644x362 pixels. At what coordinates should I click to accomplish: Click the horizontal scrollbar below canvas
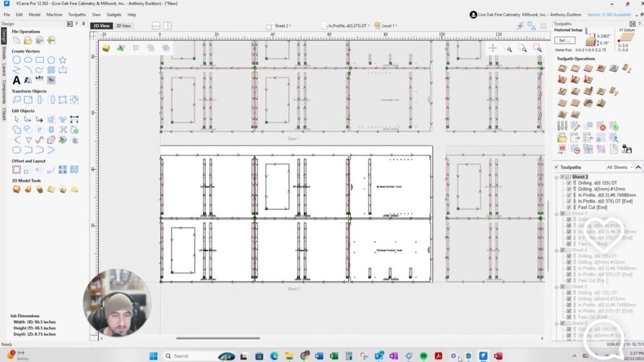coord(218,338)
